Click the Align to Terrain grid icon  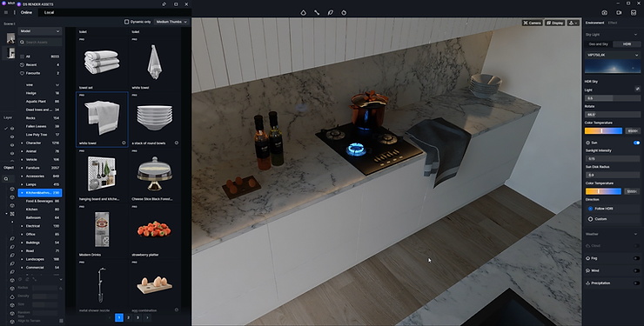pos(61,321)
